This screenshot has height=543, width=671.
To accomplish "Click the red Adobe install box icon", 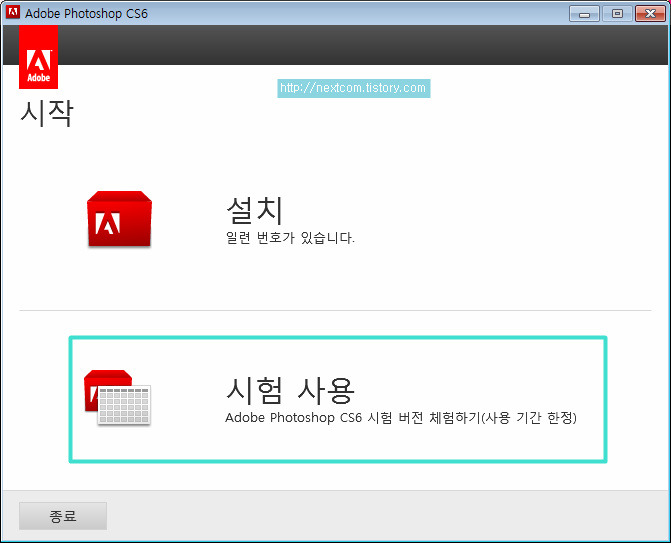I will [119, 219].
